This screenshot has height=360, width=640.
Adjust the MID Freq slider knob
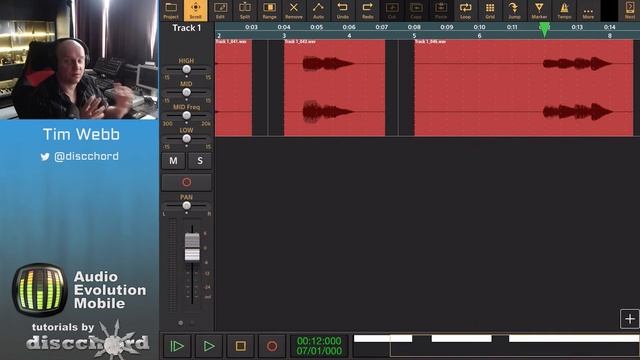[187, 116]
